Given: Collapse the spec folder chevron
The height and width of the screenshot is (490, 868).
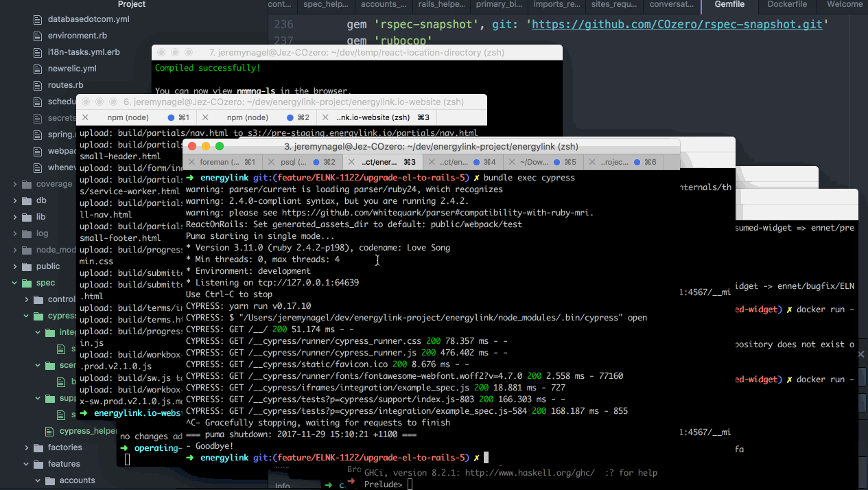Looking at the screenshot, I should pos(15,283).
